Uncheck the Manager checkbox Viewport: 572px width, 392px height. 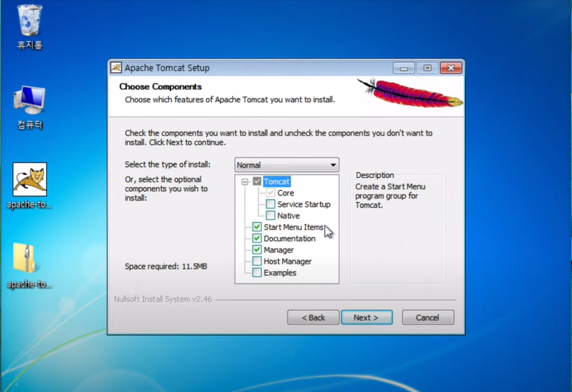(x=257, y=249)
